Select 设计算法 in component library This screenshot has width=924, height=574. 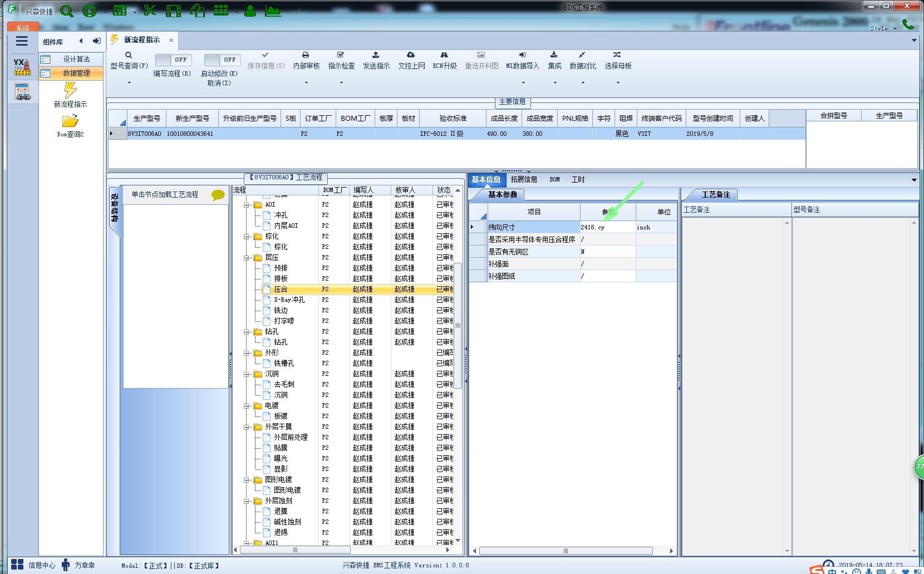coord(71,59)
